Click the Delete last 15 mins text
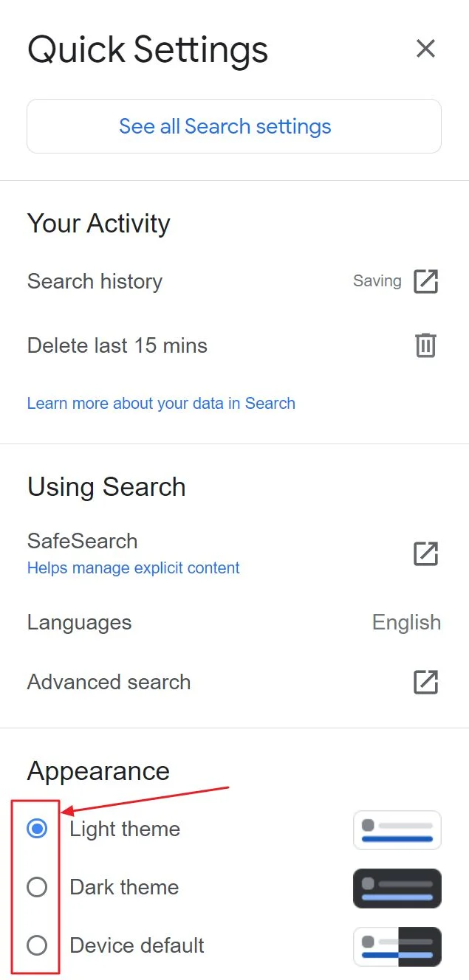Screen dimensions: 469x980 tap(117, 345)
